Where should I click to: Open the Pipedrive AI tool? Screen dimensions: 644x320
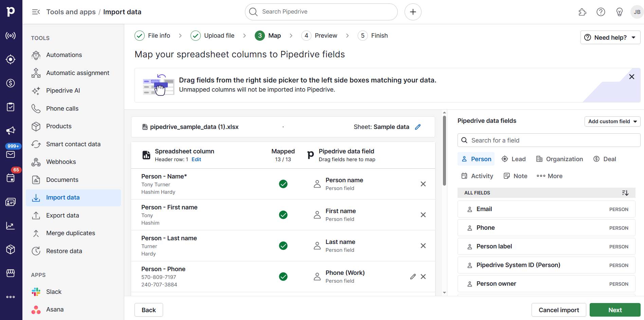63,91
